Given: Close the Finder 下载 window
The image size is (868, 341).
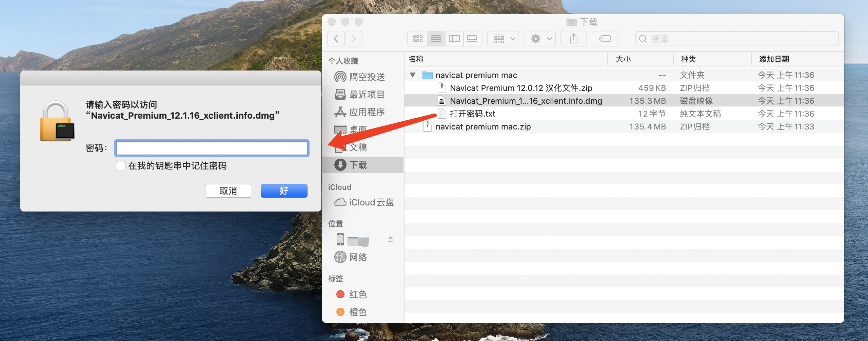Looking at the screenshot, I should [x=332, y=22].
